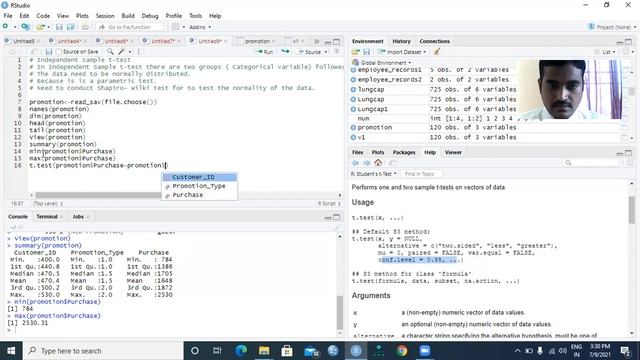
Task: Open File Explorer from the taskbar
Action: click(x=264, y=351)
